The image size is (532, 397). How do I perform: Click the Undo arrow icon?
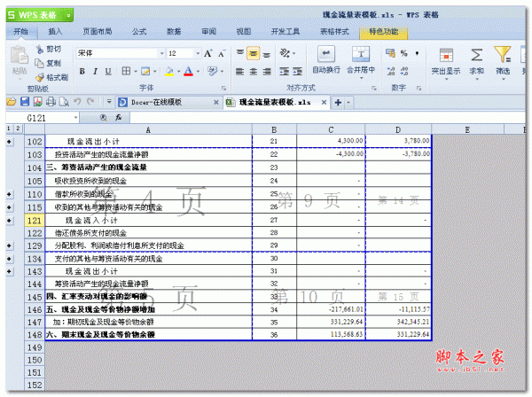tap(77, 102)
